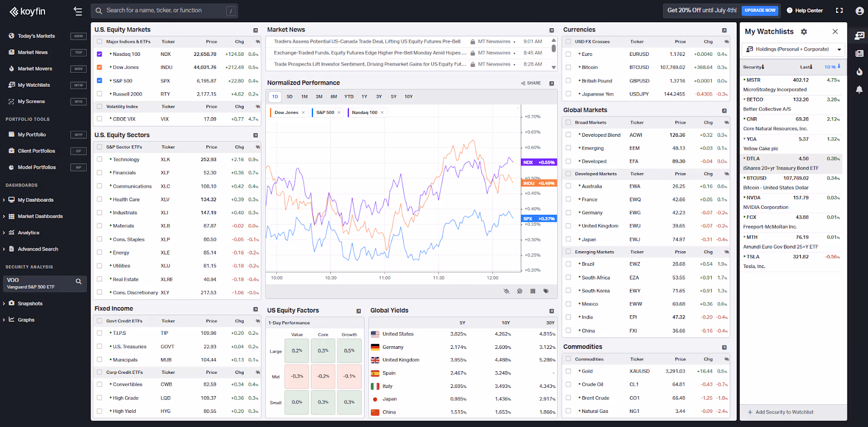This screenshot has height=427, width=868.
Task: Uncheck the Nasdaq 100 checkbox
Action: [99, 54]
